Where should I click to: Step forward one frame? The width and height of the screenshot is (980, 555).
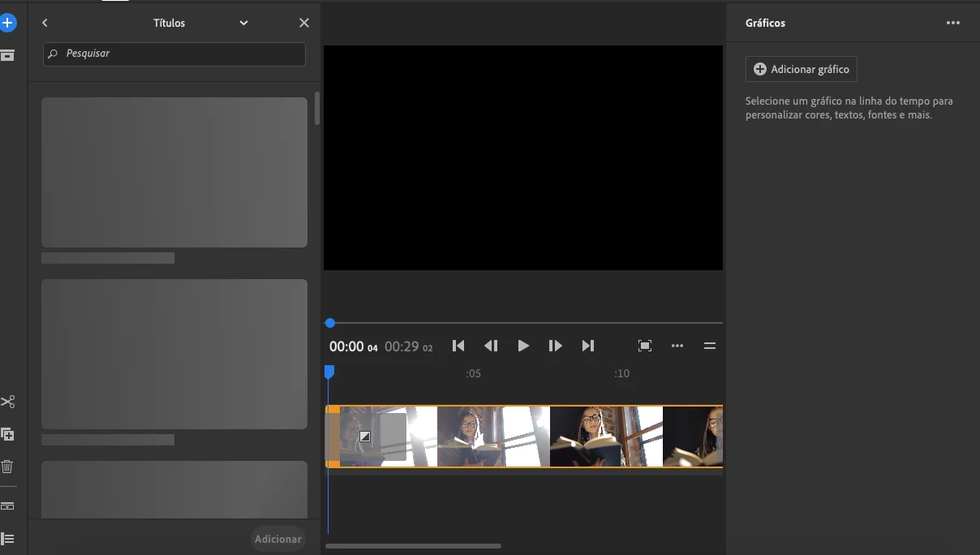556,346
